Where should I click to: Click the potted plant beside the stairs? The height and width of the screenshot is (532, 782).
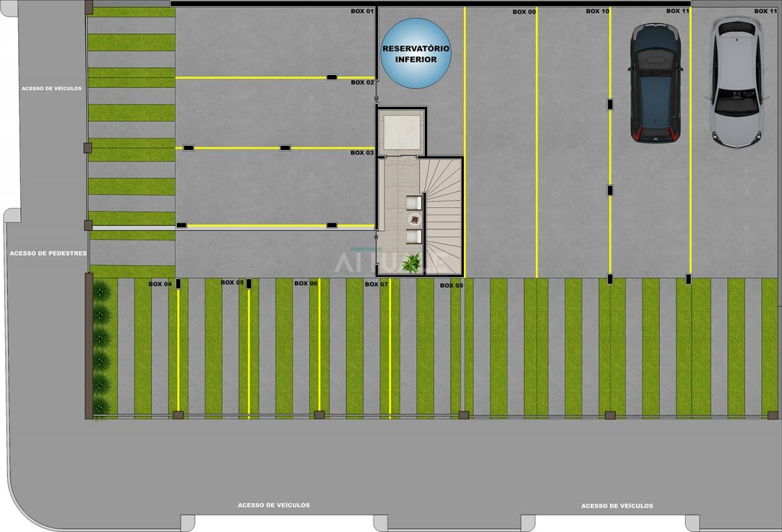[411, 264]
